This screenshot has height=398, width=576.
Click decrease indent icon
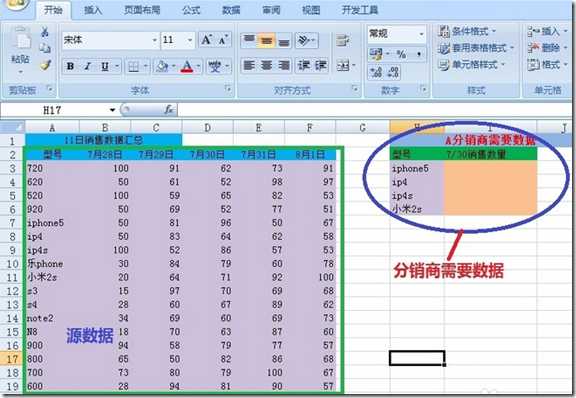click(304, 66)
